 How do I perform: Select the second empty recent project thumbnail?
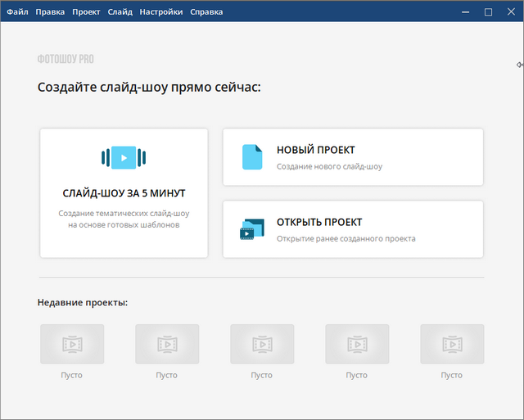pos(167,344)
